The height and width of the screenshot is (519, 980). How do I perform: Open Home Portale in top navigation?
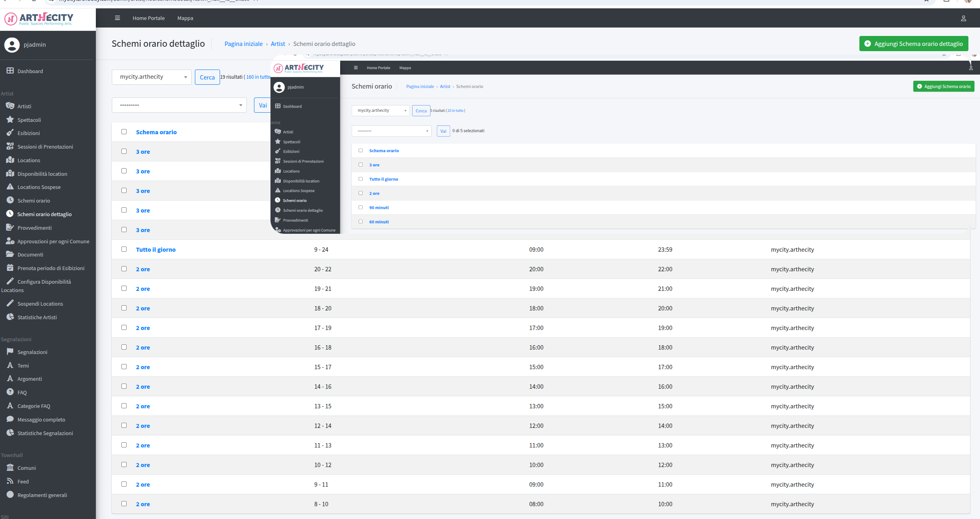[149, 18]
